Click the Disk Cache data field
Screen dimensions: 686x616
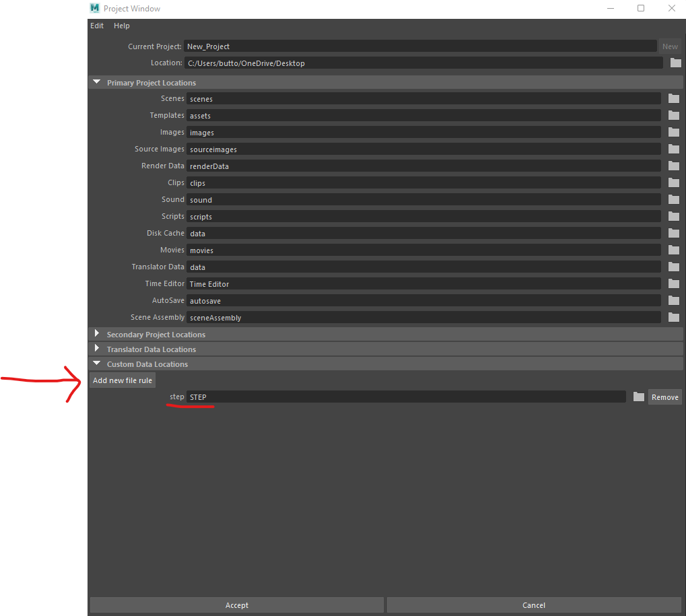(423, 234)
